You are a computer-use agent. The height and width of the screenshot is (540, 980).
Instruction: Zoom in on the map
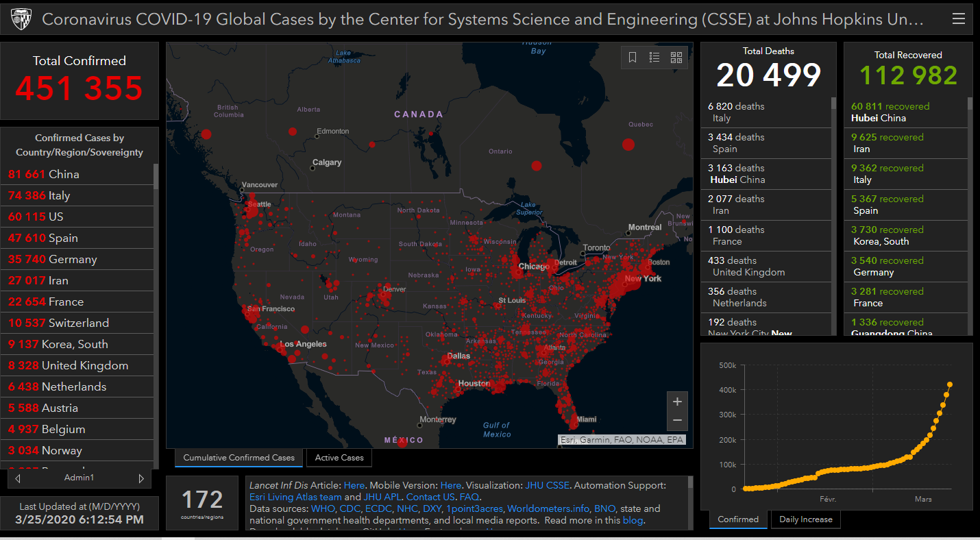point(677,402)
